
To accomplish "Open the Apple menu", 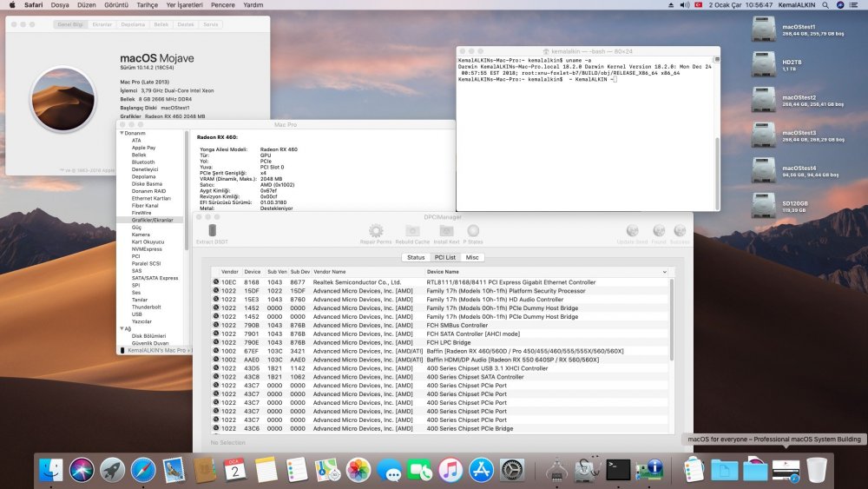I will 12,5.
